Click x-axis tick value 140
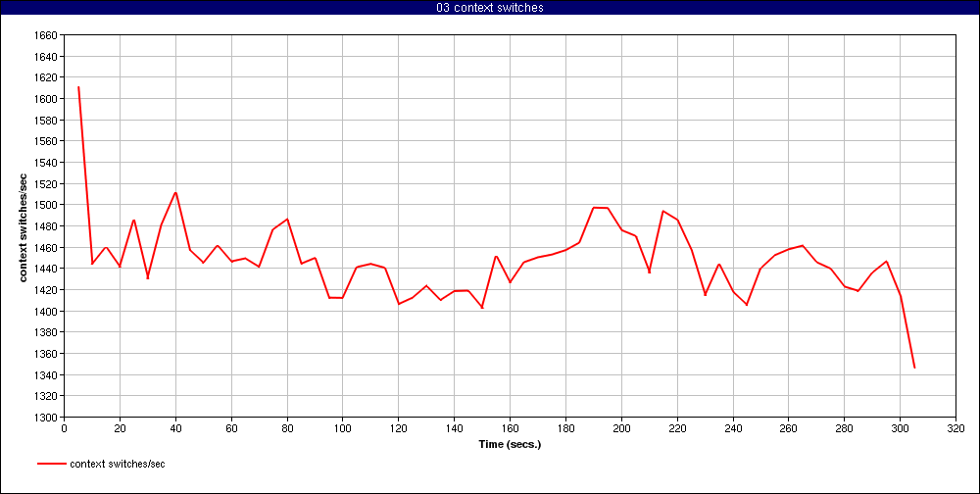 point(455,428)
